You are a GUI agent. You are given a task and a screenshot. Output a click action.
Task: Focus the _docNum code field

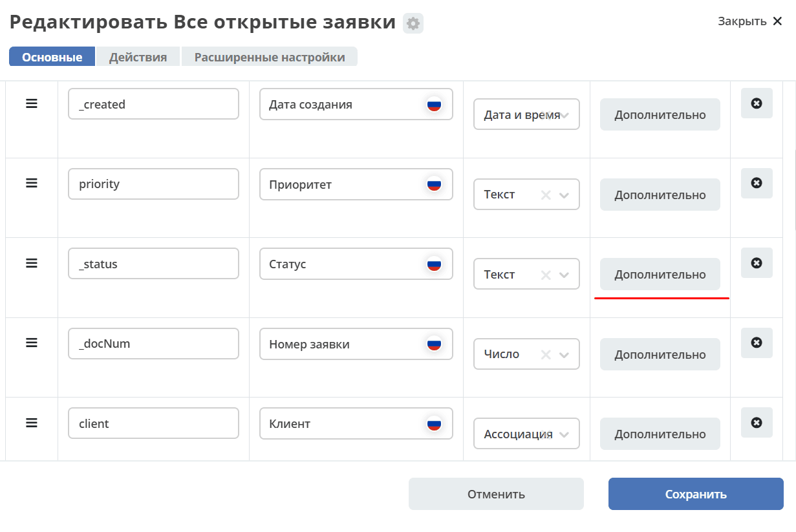click(x=153, y=343)
